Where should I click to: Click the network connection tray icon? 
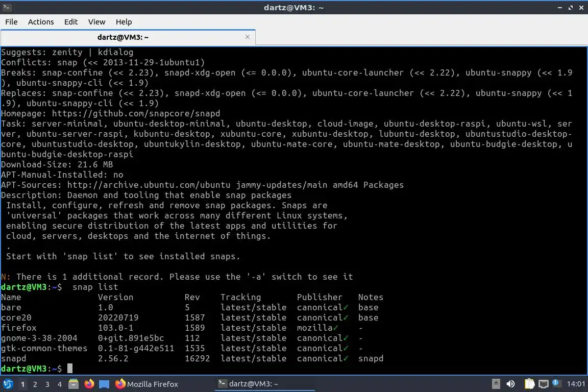pos(543,384)
